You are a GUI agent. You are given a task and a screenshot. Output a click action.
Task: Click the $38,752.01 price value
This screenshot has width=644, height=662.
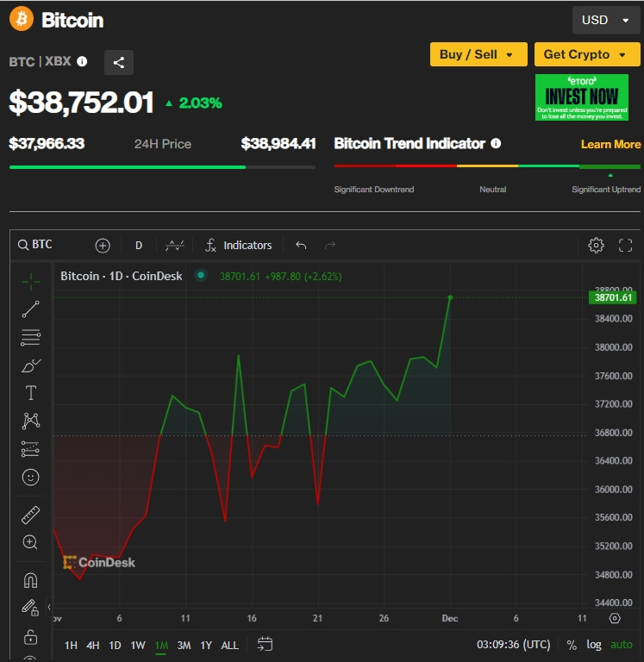click(x=82, y=103)
